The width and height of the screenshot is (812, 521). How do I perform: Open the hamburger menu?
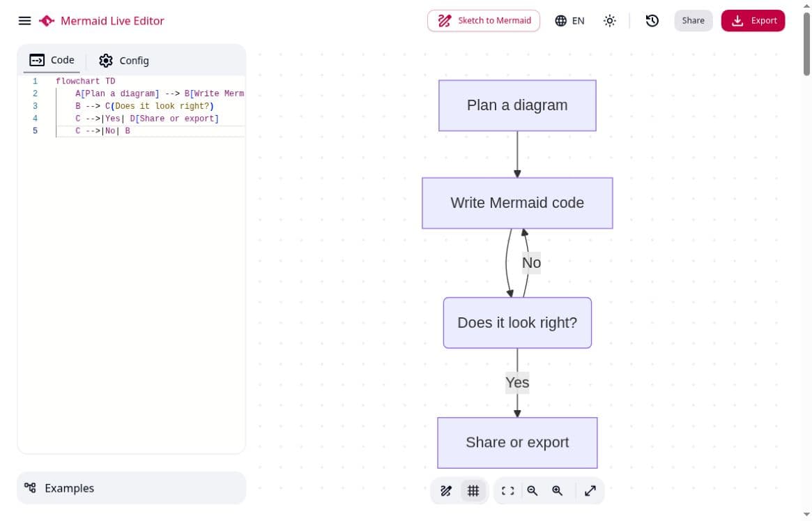pos(24,21)
